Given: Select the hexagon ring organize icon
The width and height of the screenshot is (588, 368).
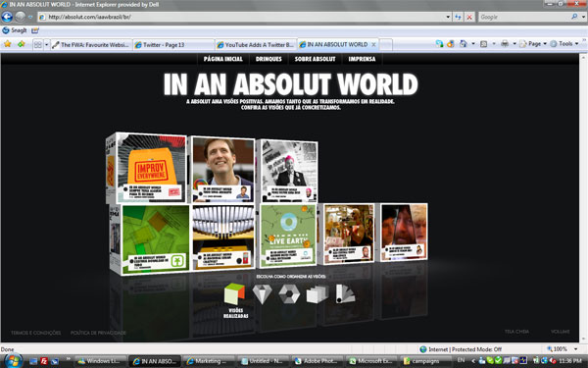Looking at the screenshot, I should [x=289, y=294].
